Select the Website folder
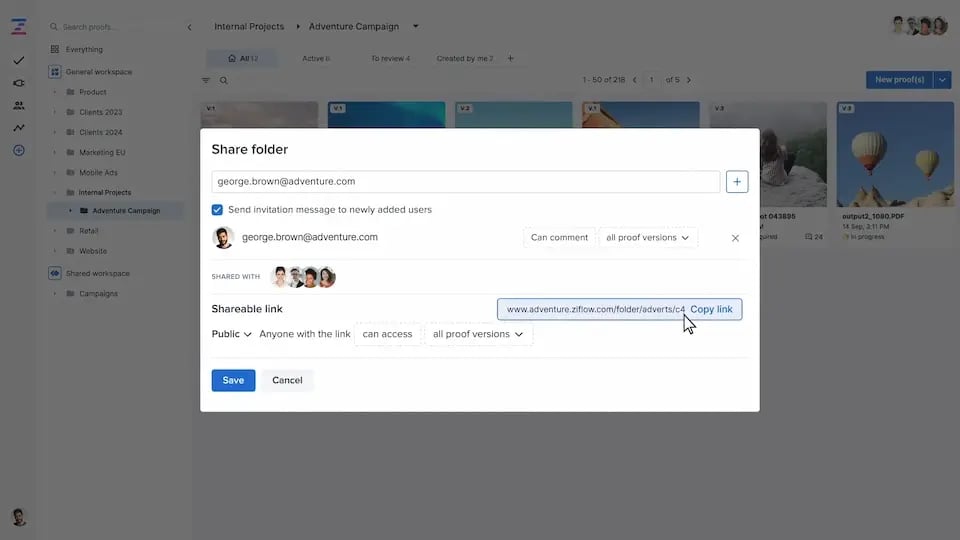This screenshot has width=960, height=540. point(93,251)
